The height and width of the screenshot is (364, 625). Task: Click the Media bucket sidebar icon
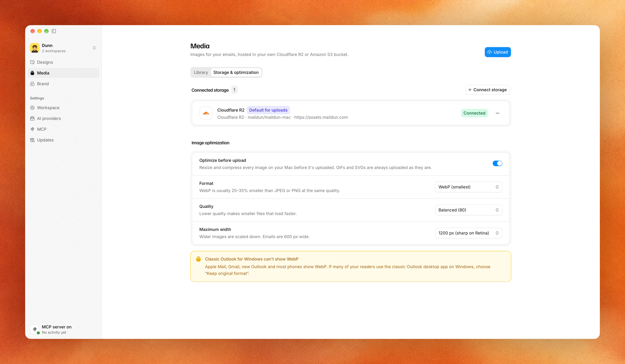(32, 73)
